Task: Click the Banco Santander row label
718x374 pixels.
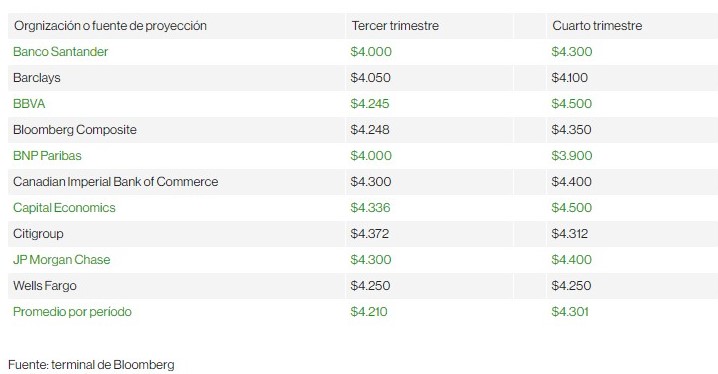Action: tap(60, 52)
